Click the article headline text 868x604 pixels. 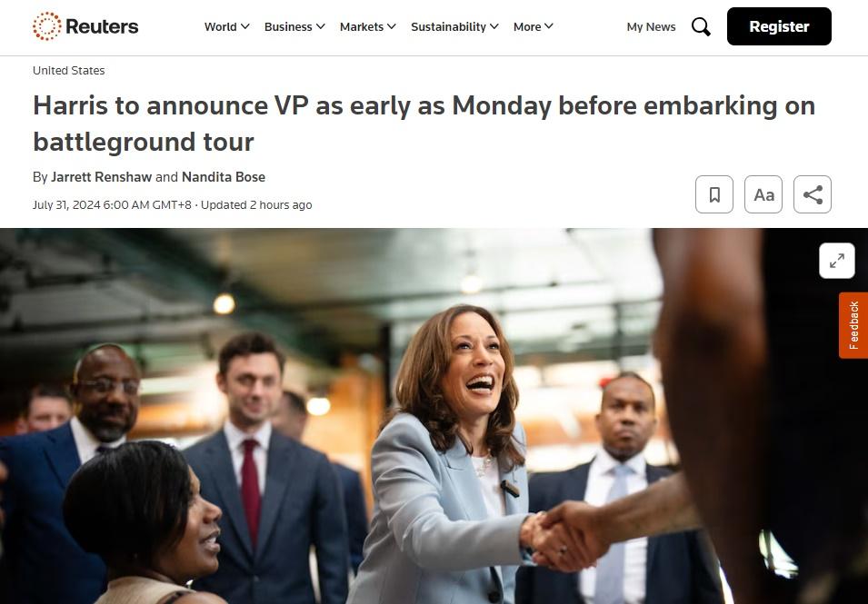coord(424,124)
